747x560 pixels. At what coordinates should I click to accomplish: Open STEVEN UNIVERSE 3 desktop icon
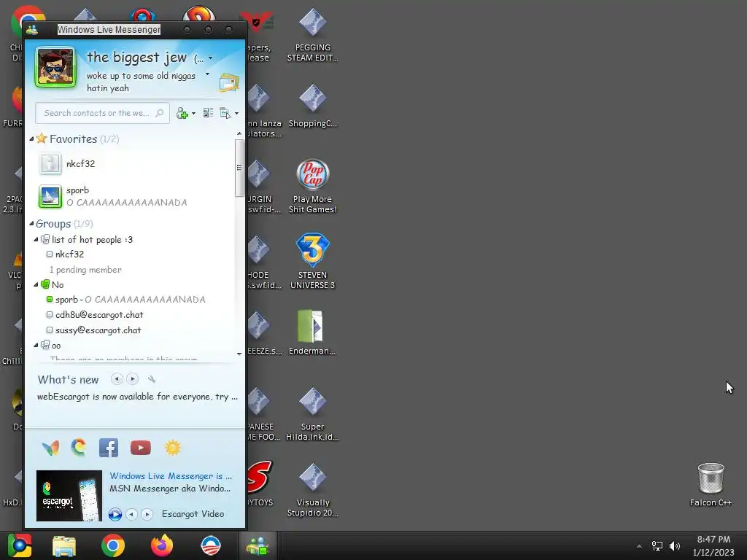[x=312, y=262]
